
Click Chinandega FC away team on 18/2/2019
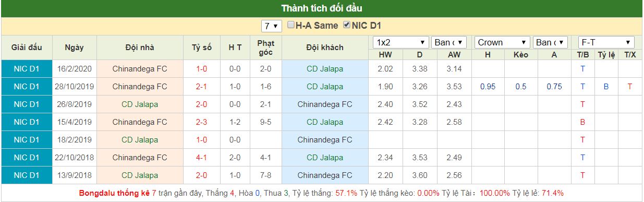coord(325,140)
